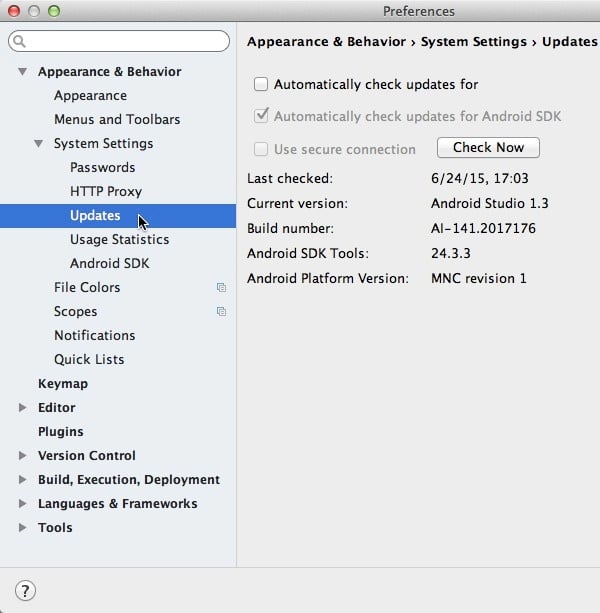This screenshot has height=613, width=600.
Task: Open Usage Statistics settings
Action: (120, 240)
